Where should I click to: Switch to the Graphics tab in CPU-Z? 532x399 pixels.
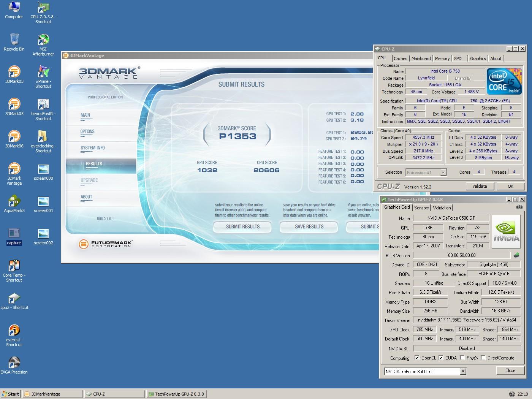(478, 59)
